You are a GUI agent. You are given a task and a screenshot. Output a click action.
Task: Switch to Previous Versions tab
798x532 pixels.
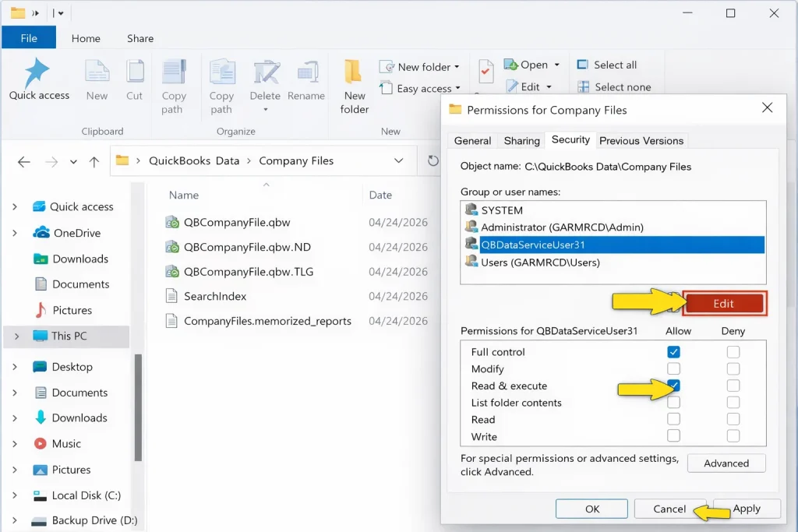[641, 141]
